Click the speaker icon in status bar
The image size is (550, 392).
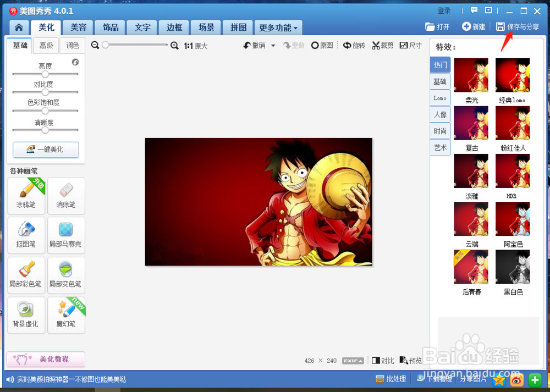pos(10,379)
